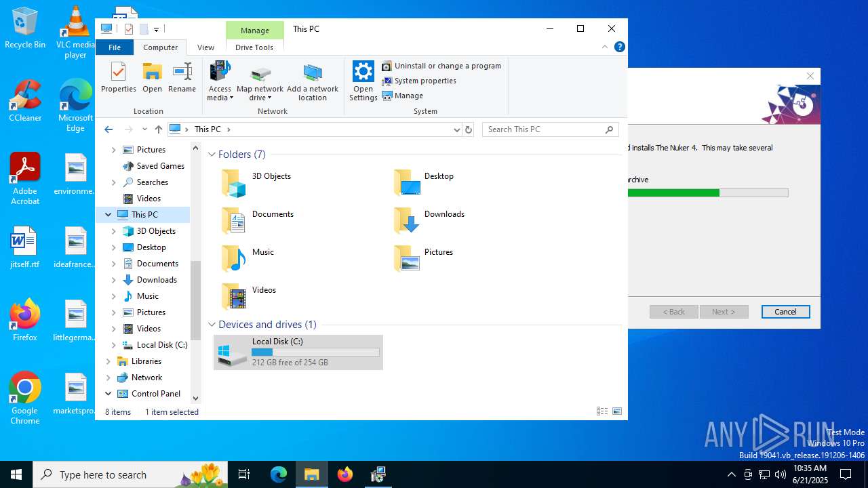This screenshot has height=488, width=868.
Task: Click Cancel in the installer window
Action: [785, 312]
